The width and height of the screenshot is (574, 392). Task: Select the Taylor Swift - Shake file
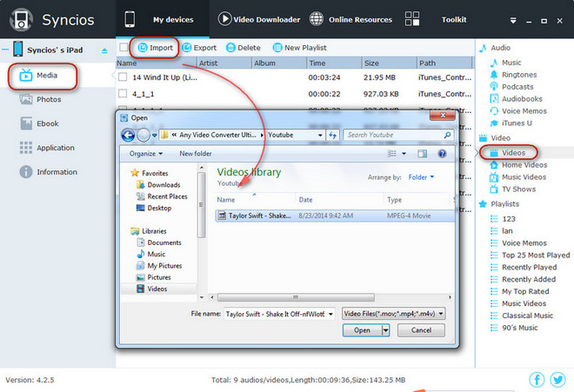[335, 216]
